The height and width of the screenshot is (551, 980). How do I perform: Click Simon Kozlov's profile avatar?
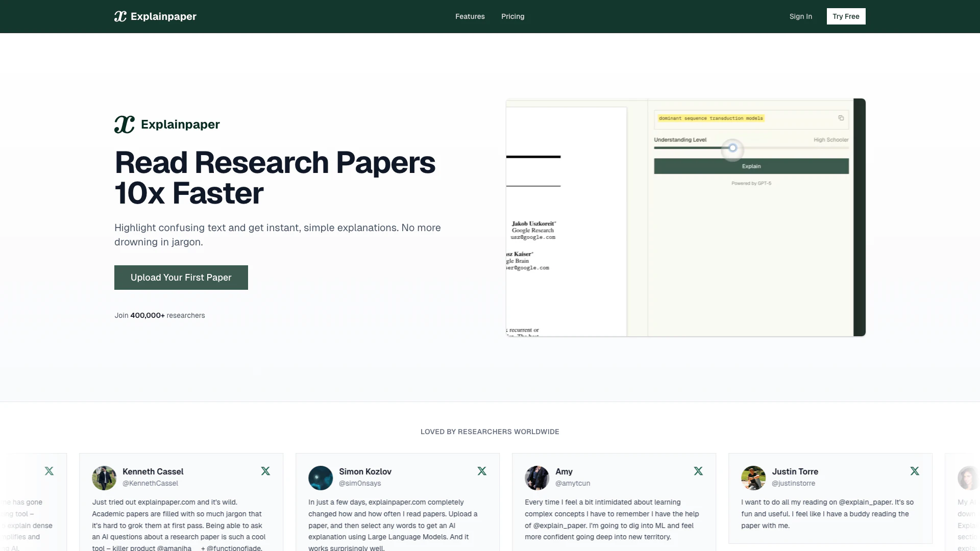click(321, 478)
